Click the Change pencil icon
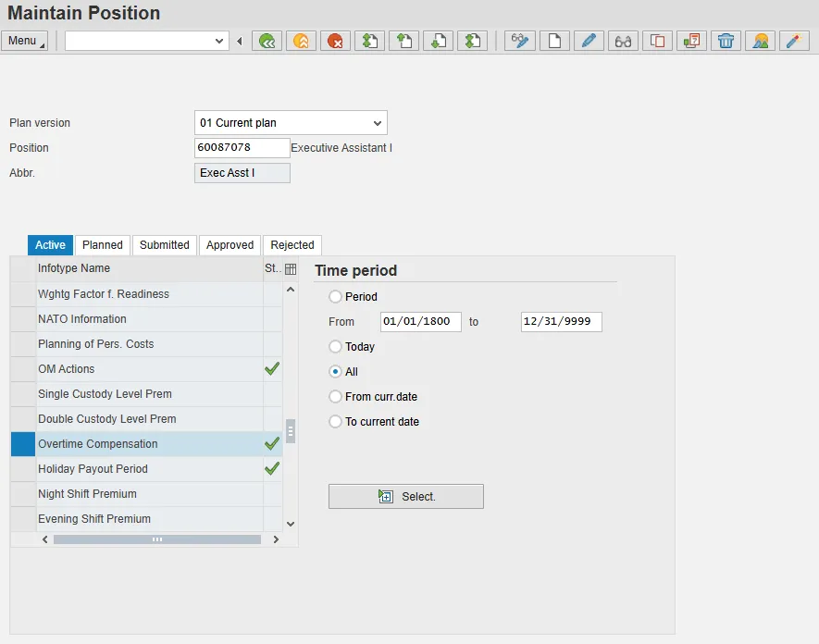 coord(589,41)
